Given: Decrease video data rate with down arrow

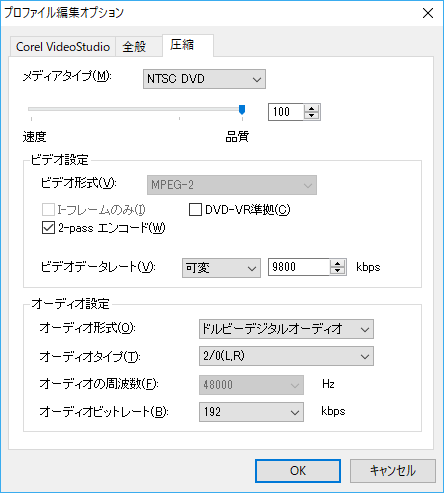Looking at the screenshot, I should (x=338, y=271).
